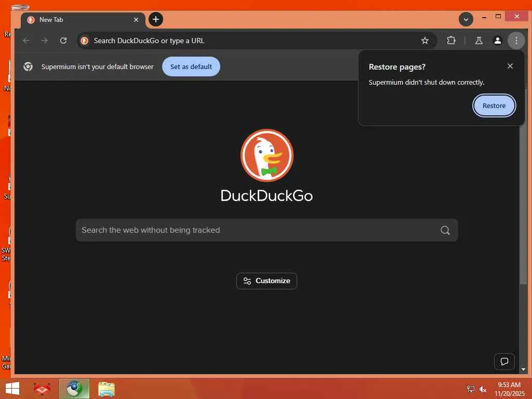Go back to previous page
Screen dimensions: 532x399
tap(26, 41)
